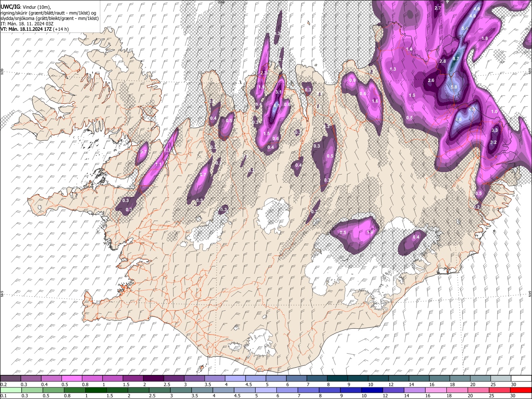Click the 1.3 precipitation value
The height and width of the screenshot is (399, 532).
pos(393,69)
